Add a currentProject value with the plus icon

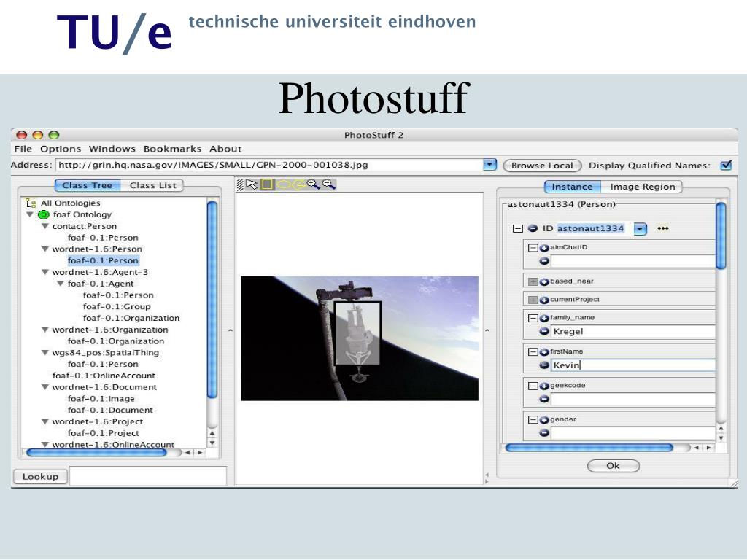(544, 300)
